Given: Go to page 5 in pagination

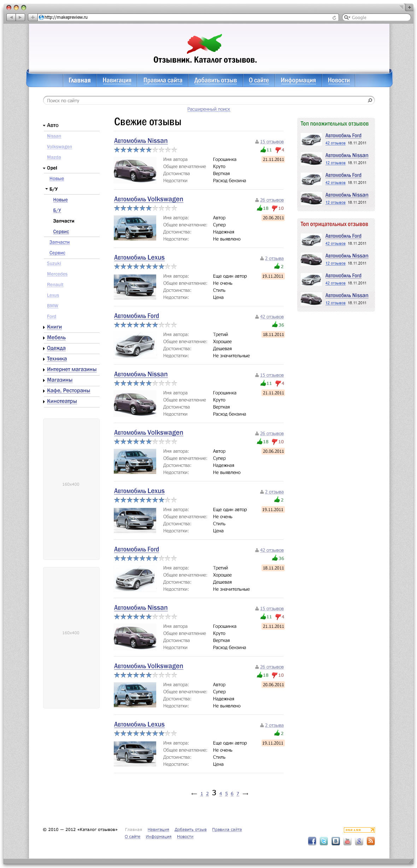Looking at the screenshot, I should (227, 794).
